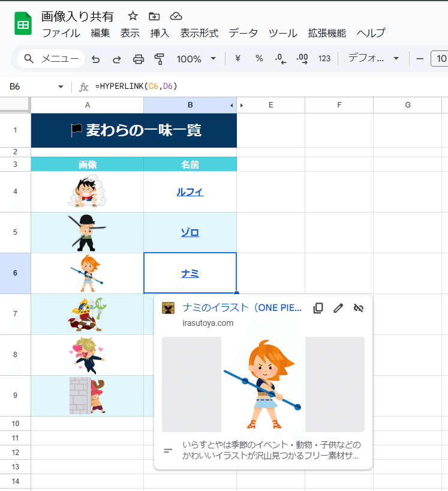Click the Google Sheets home logo
Screen dimensions: 448x491
point(23,23)
